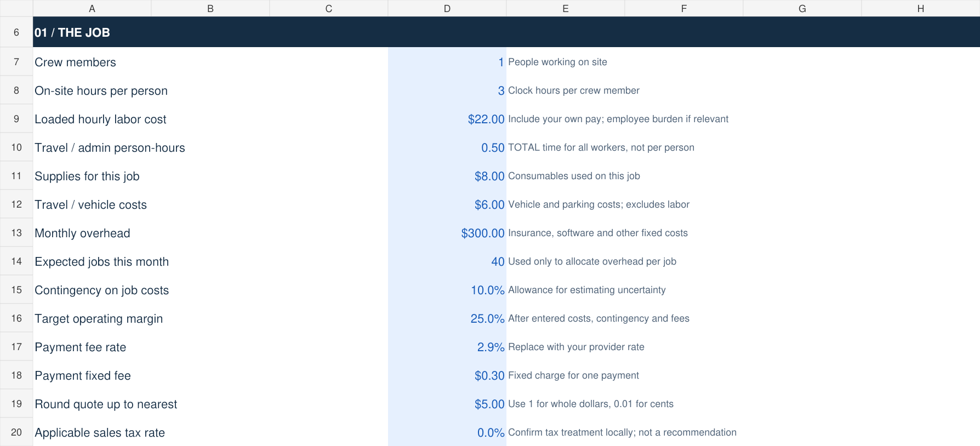Click the 25.0% margin cell
This screenshot has width=980, height=446.
[x=447, y=318]
